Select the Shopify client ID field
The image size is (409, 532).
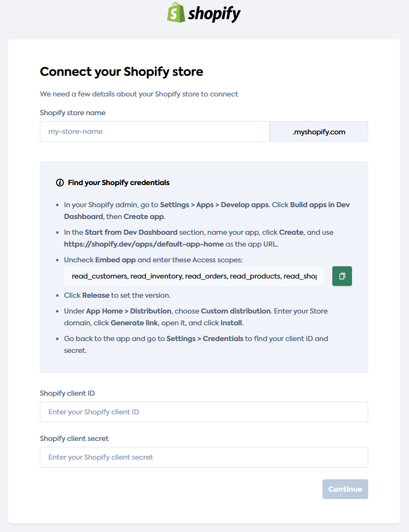coord(204,412)
